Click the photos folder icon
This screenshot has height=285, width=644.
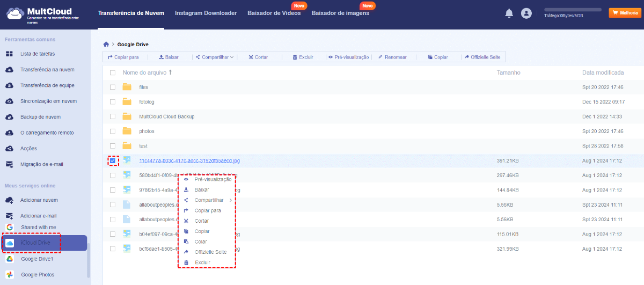[x=127, y=131]
